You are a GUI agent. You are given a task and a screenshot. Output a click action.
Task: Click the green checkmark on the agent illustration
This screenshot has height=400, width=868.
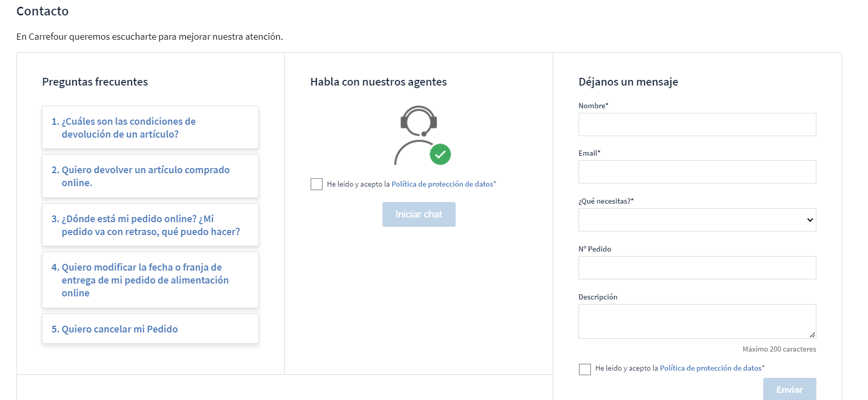(x=441, y=154)
